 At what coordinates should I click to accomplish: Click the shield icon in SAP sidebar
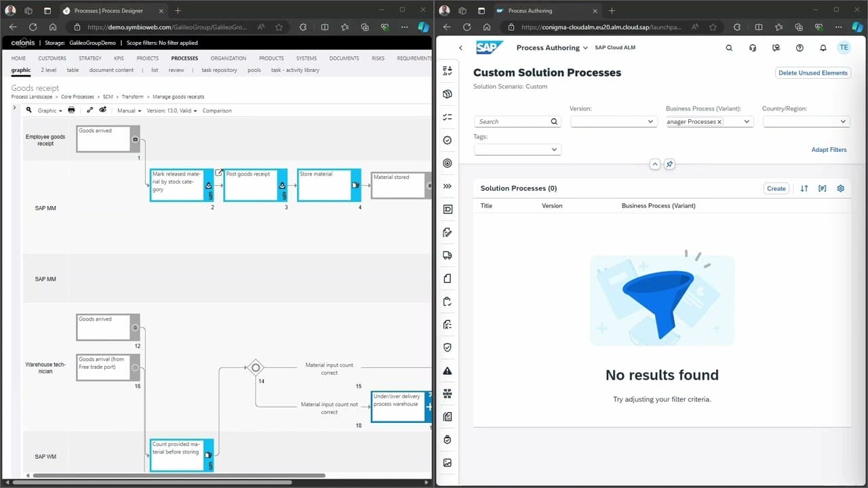point(448,348)
